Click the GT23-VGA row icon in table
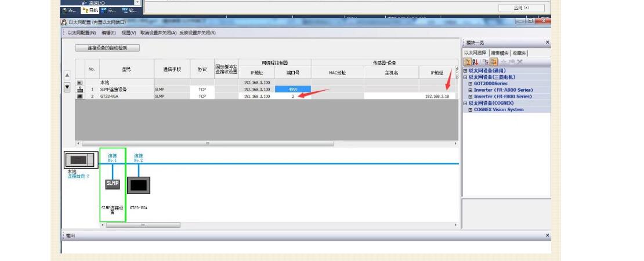Viewport: 644px width, 261px height. [80, 96]
